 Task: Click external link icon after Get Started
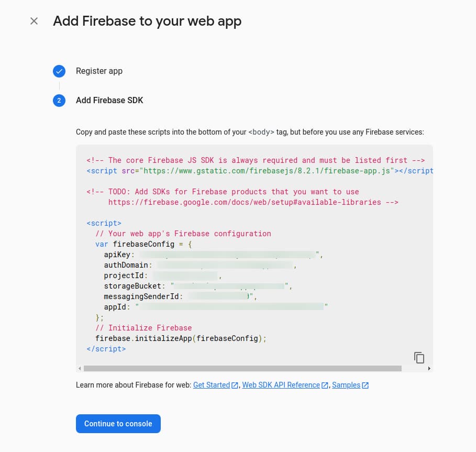235,385
